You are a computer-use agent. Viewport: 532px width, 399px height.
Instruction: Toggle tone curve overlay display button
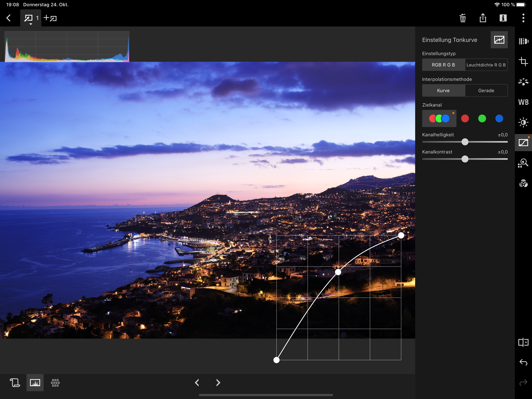click(499, 40)
